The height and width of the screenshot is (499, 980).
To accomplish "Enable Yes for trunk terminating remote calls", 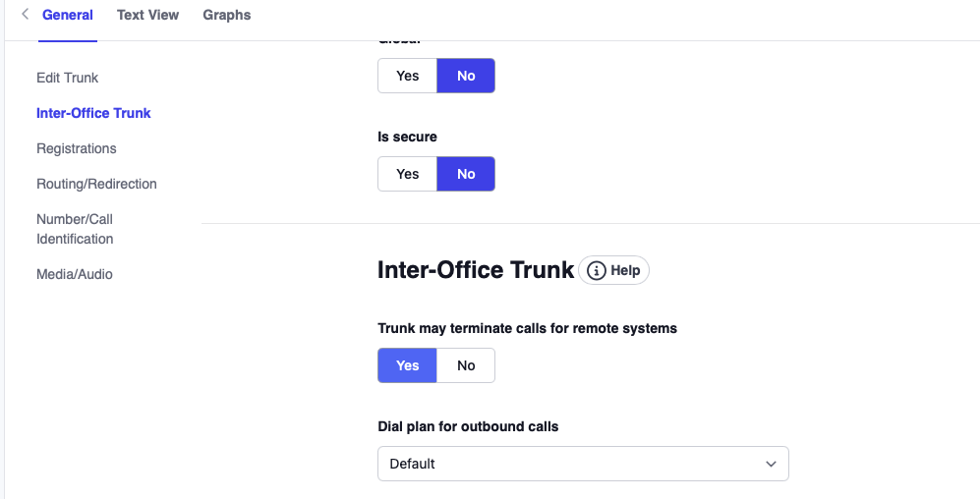I will 407,365.
